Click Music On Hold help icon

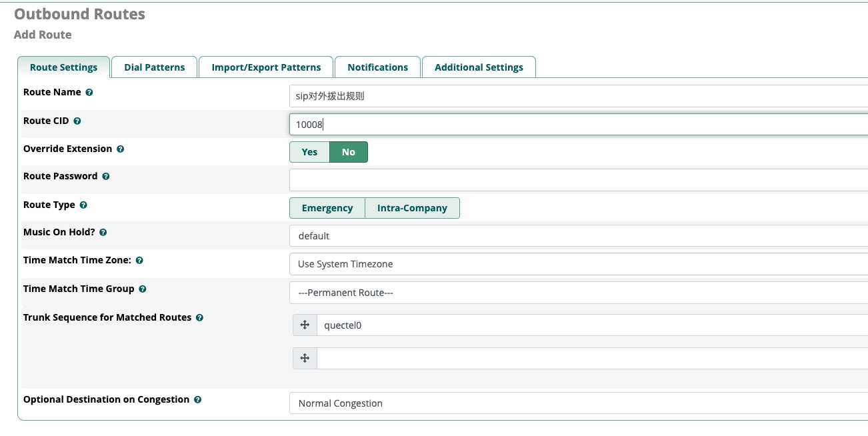coord(103,233)
